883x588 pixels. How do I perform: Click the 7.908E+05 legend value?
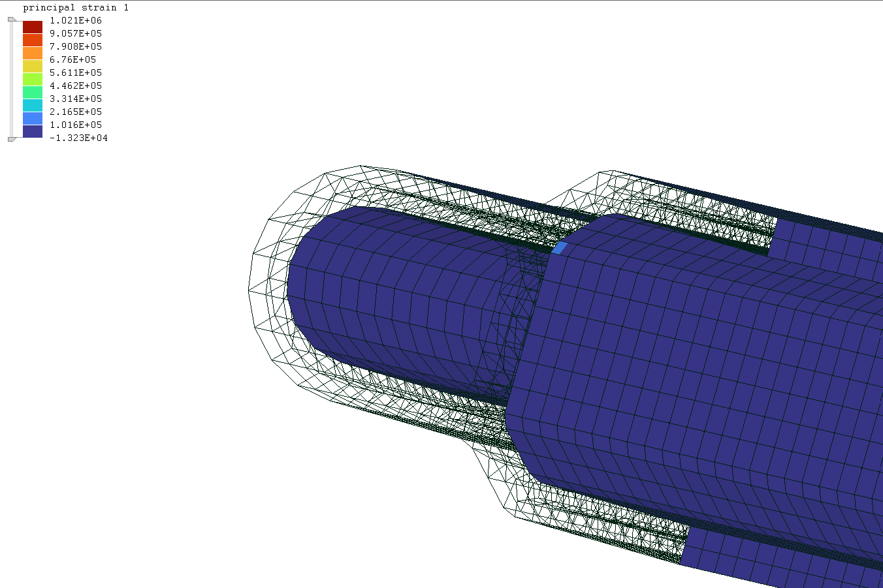(76, 46)
